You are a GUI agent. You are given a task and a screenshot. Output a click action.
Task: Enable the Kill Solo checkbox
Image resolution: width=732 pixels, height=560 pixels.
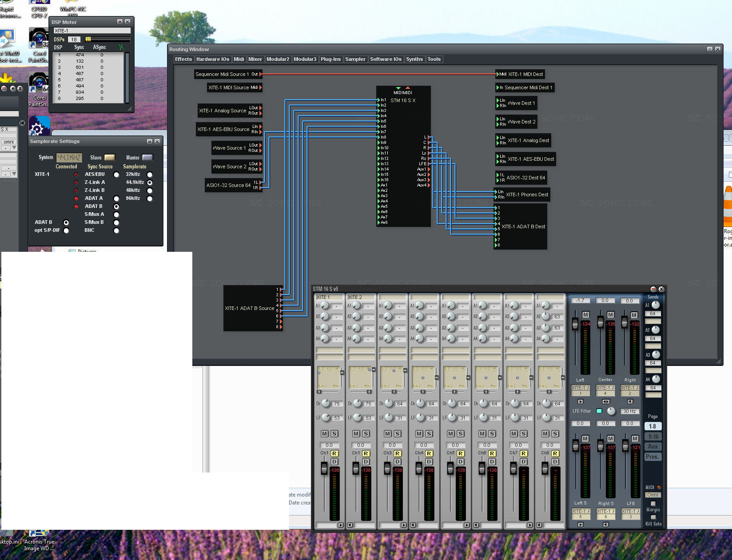(x=653, y=517)
